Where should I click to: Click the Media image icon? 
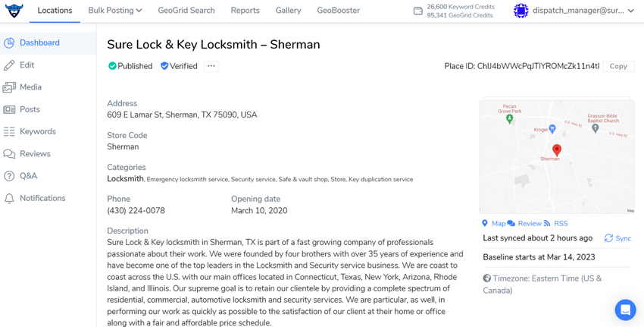tap(9, 87)
